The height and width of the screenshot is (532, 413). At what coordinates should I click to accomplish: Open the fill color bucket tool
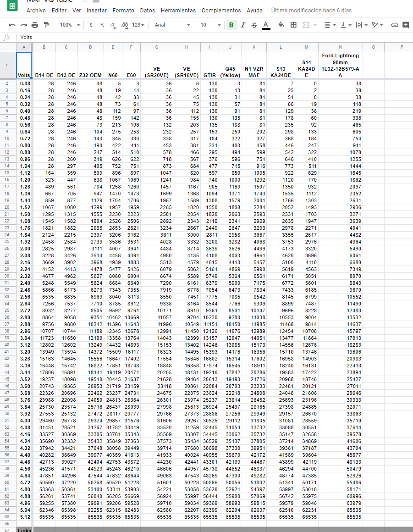[x=281, y=25]
